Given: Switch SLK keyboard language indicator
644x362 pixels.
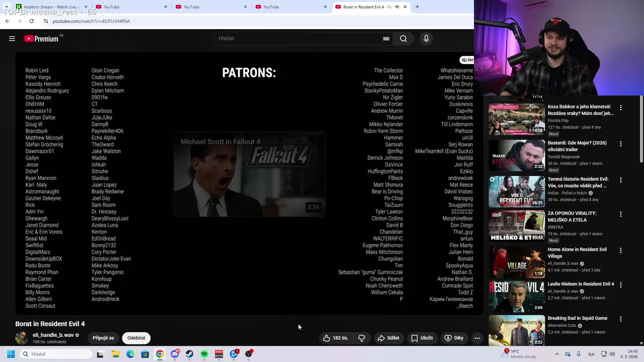Looking at the screenshot, I should point(591,354).
